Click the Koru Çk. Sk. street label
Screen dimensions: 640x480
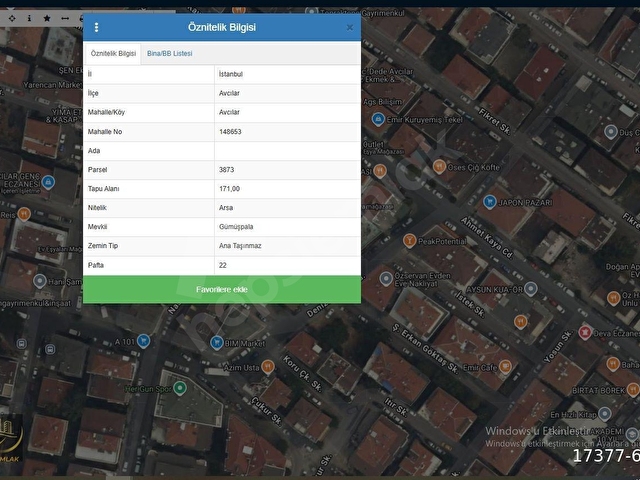tap(302, 374)
